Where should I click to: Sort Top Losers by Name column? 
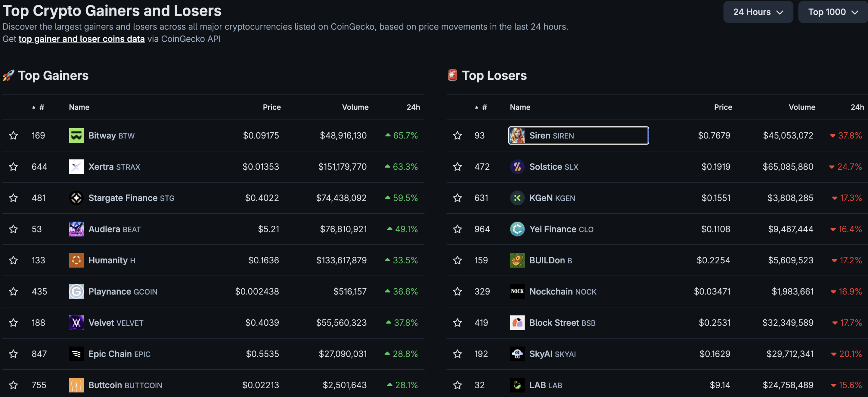[520, 107]
